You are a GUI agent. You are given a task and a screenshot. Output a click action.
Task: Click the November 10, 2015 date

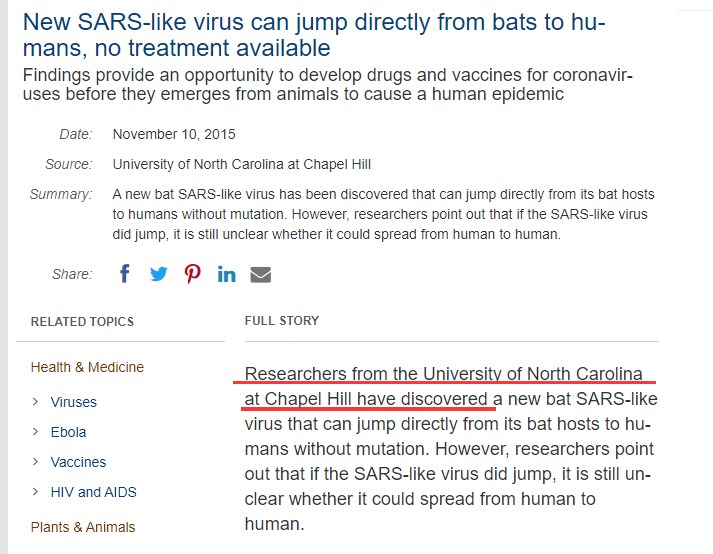click(x=174, y=134)
